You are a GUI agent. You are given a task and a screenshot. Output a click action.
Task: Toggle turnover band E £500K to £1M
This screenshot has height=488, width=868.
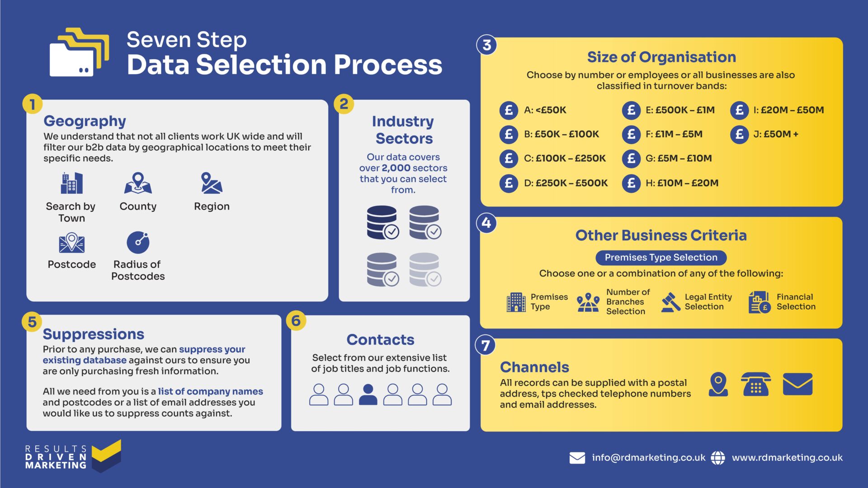click(x=624, y=109)
